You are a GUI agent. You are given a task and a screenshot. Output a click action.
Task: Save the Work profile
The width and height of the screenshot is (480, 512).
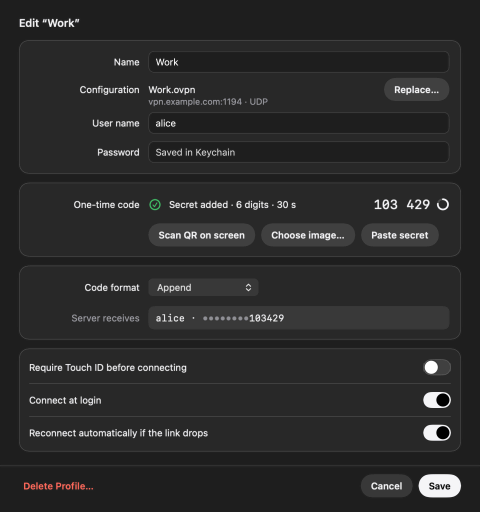tap(440, 486)
